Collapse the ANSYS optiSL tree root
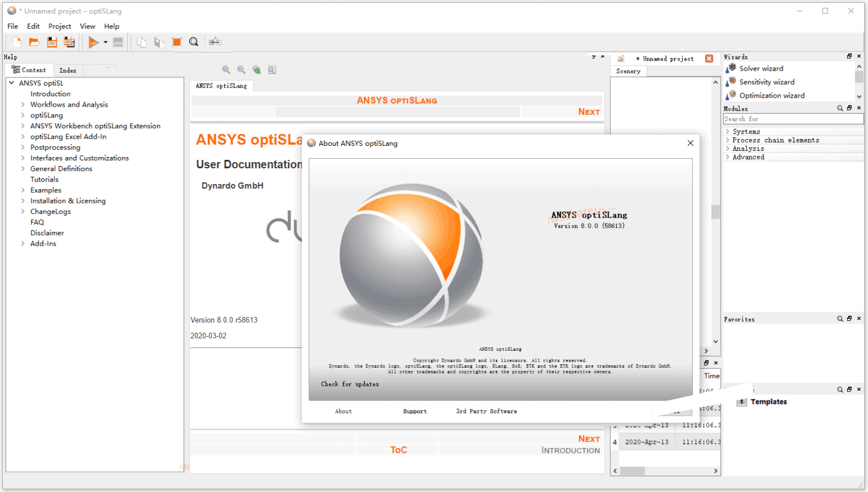Viewport: 868px width, 492px height. [x=11, y=83]
